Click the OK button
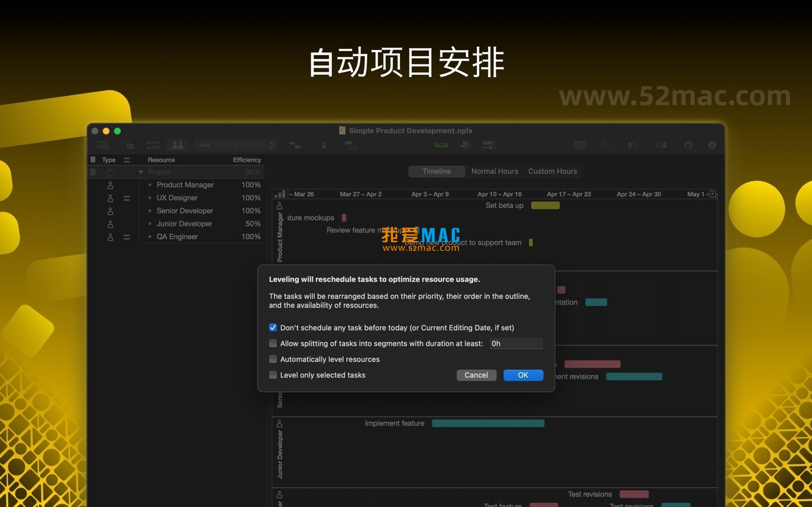Image resolution: width=812 pixels, height=507 pixels. click(522, 375)
